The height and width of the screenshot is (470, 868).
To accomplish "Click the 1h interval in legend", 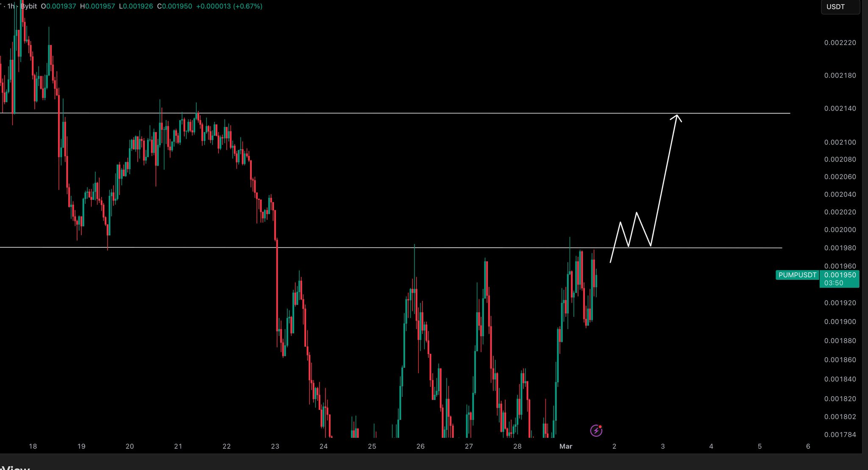I will (x=11, y=6).
